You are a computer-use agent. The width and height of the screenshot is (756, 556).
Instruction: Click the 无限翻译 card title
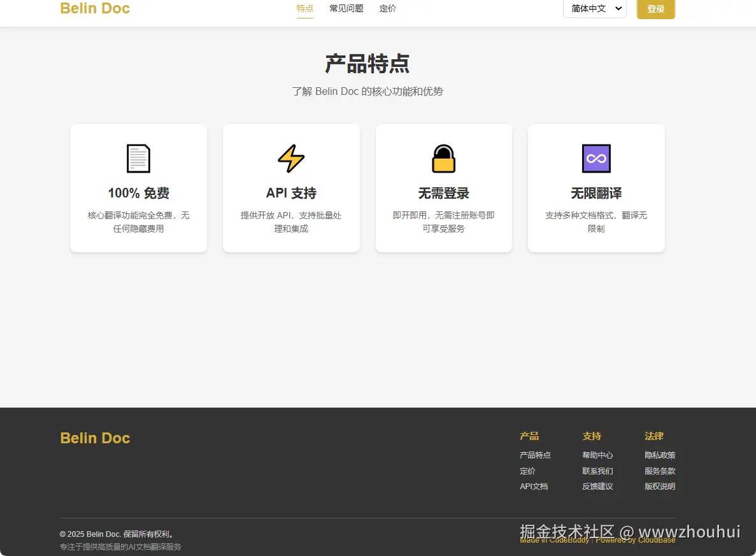click(596, 194)
